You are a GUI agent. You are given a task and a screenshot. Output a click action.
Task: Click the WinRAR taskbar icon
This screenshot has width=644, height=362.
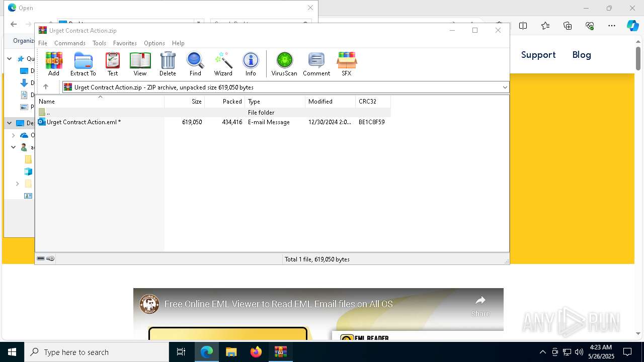(281, 352)
